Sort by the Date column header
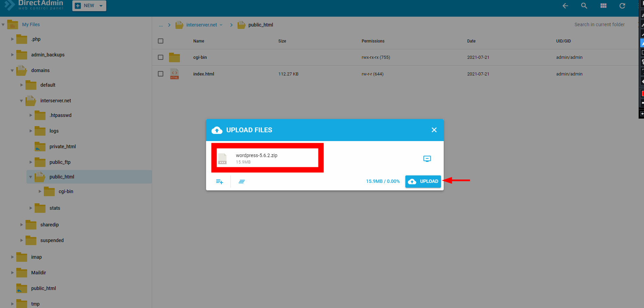Screen dimensions: 644x308 (x=471, y=41)
